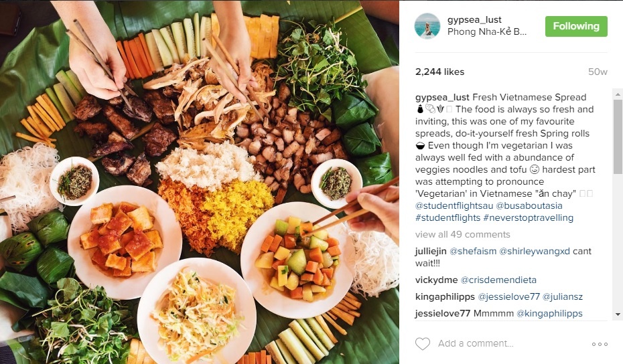This screenshot has height=364, width=623.
Task: Toggle the green Following button
Action: (x=576, y=26)
